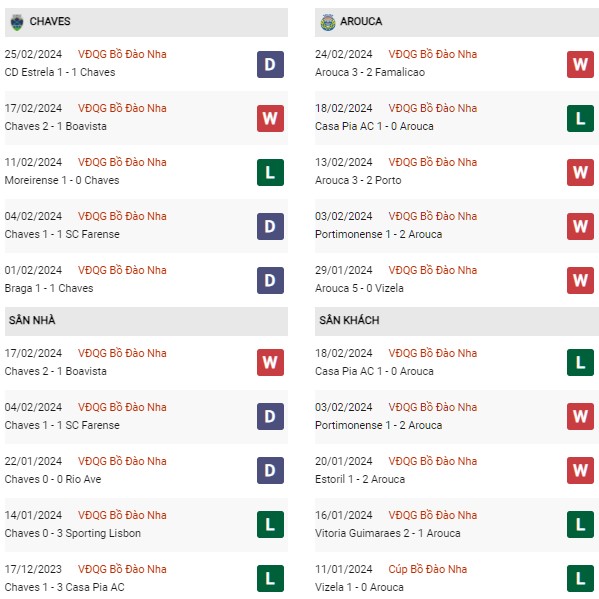Click the W badge for Arouca vs Famalicao
The height and width of the screenshot is (599, 599).
(580, 65)
